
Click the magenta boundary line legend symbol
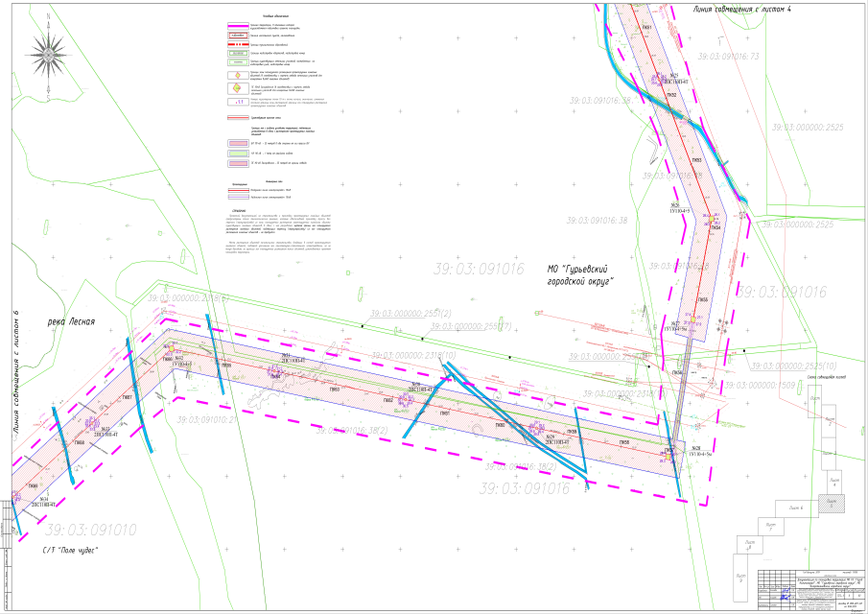click(236, 28)
